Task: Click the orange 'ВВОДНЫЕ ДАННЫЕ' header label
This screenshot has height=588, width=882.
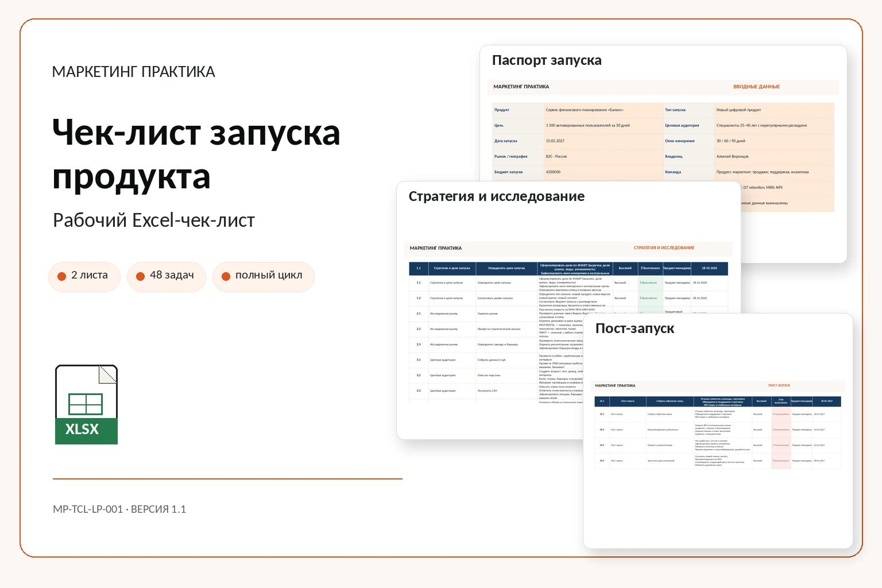Action: [756, 87]
